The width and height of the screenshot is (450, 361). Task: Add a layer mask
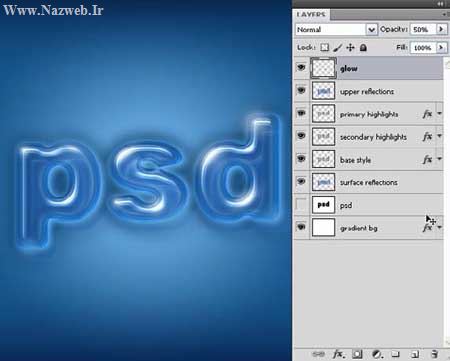point(357,354)
